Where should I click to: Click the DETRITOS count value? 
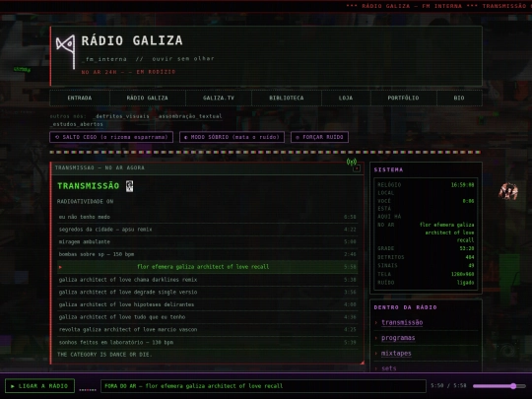coord(470,257)
